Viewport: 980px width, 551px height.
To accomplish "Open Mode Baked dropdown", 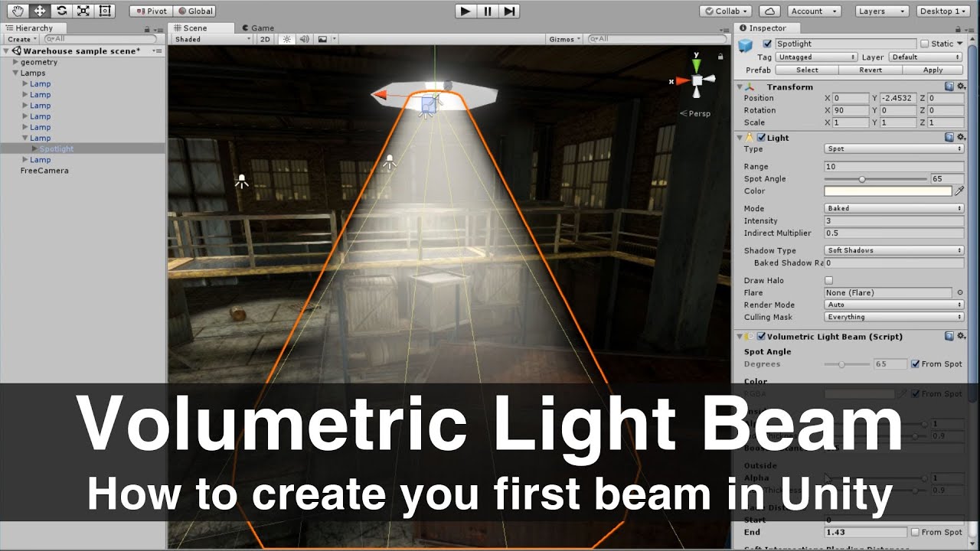I will 894,208.
